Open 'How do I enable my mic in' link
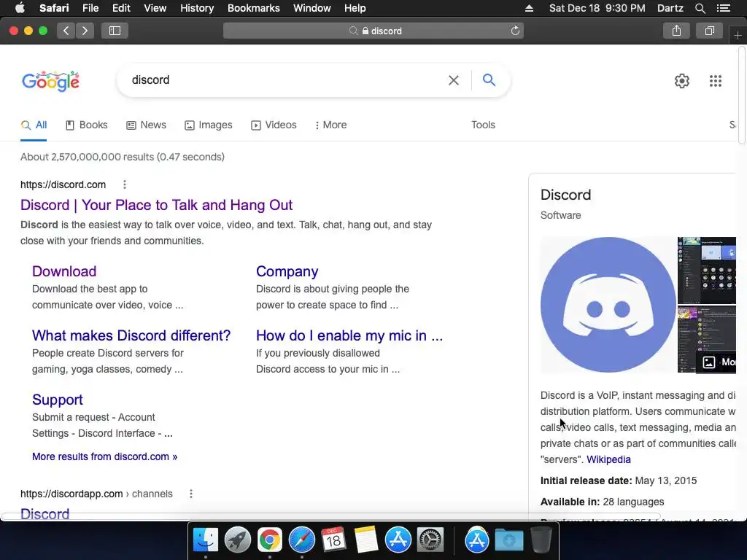The image size is (747, 560). click(x=349, y=335)
